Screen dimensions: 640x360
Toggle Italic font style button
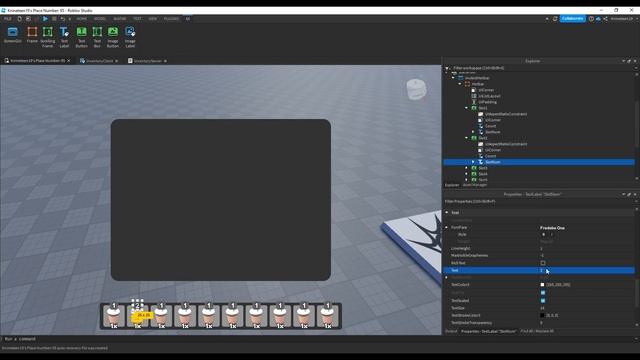pyautogui.click(x=551, y=235)
